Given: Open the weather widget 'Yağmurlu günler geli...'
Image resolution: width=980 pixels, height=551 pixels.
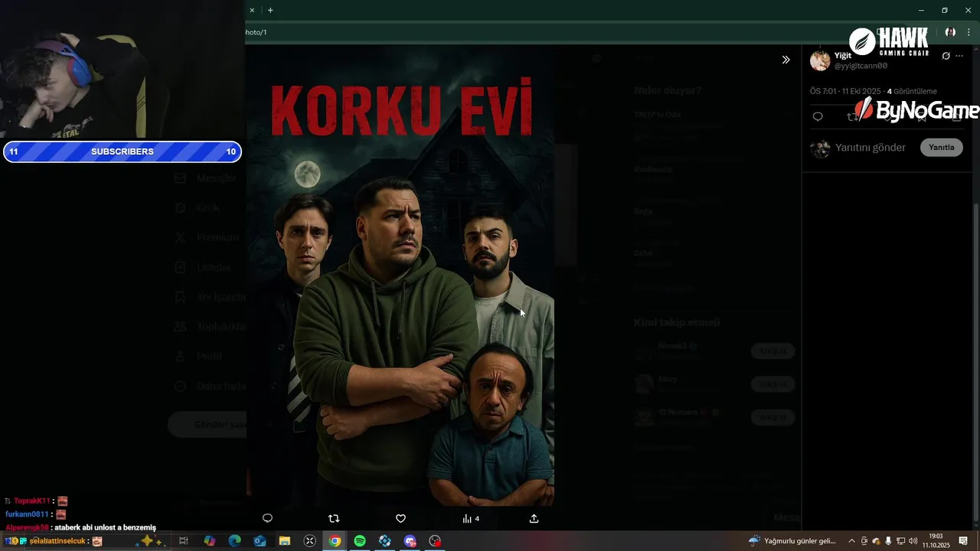Looking at the screenshot, I should 792,541.
